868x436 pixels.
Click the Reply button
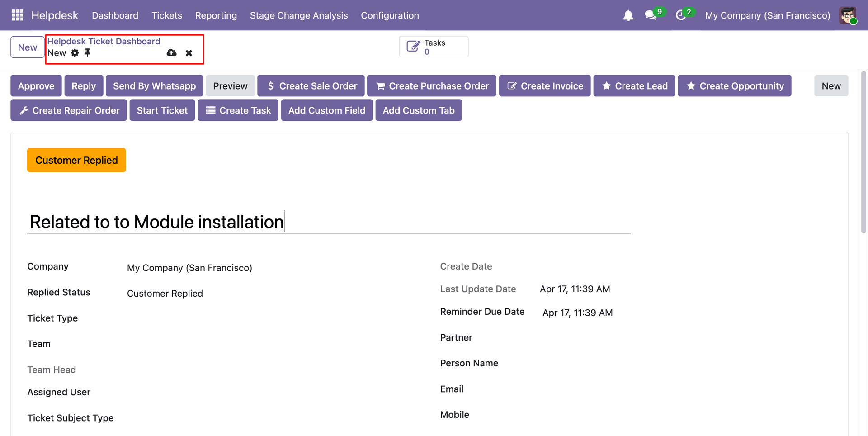tap(84, 85)
